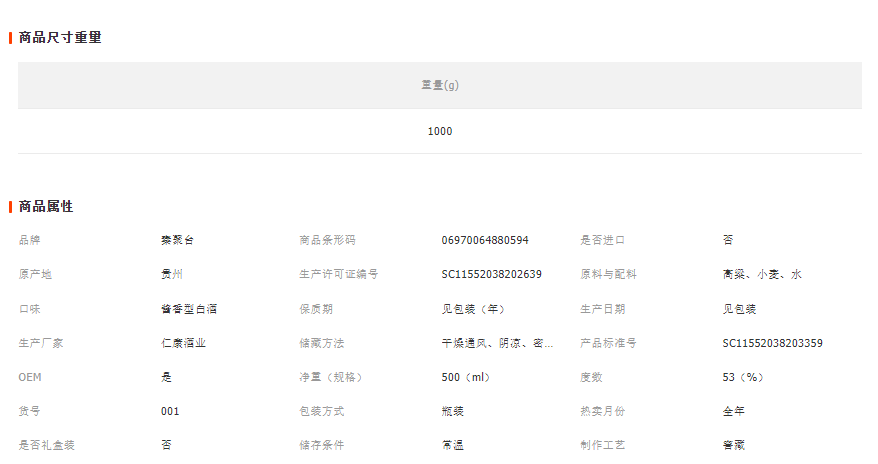Click the 商品属性 section heading
Image resolution: width=878 pixels, height=464 pixels.
46,207
